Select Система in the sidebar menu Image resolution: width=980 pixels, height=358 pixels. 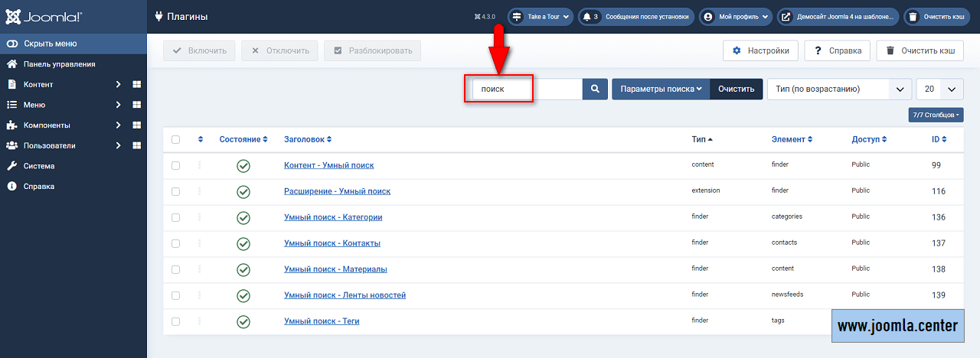(x=39, y=166)
